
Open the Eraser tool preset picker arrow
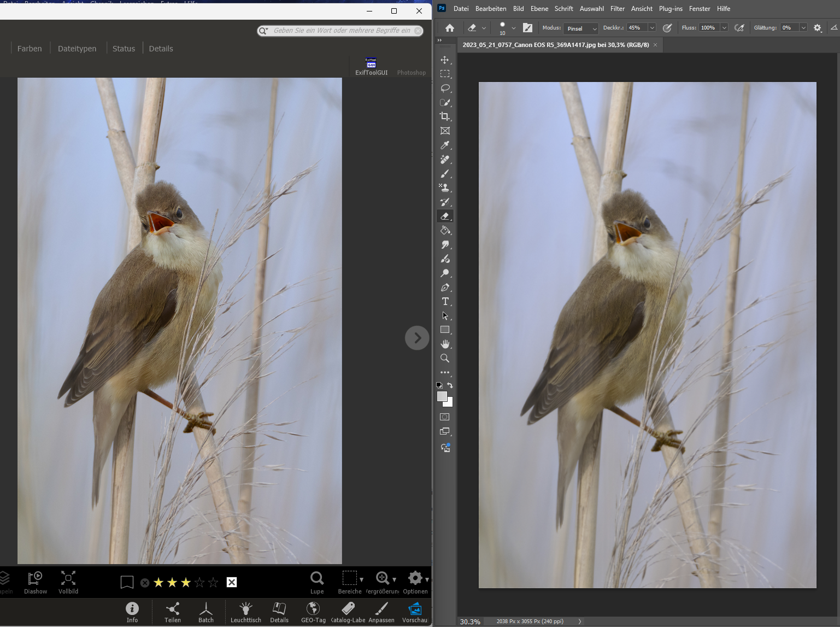click(x=484, y=28)
